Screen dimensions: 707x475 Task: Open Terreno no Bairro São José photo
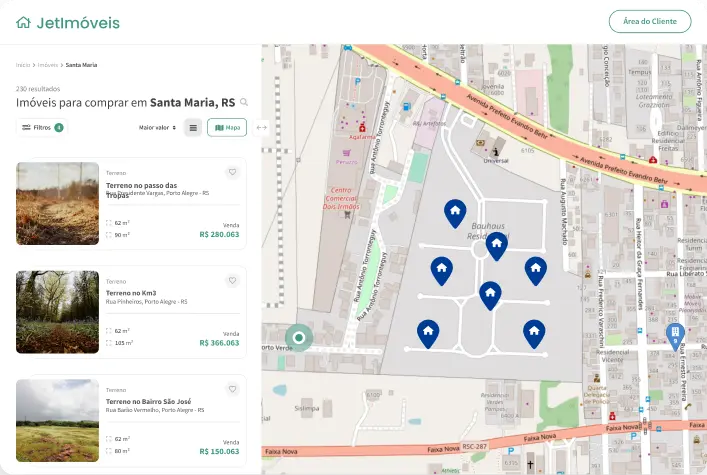pos(57,420)
